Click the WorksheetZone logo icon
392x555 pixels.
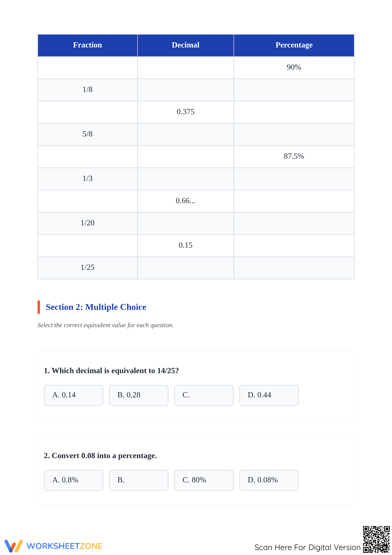click(x=14, y=546)
